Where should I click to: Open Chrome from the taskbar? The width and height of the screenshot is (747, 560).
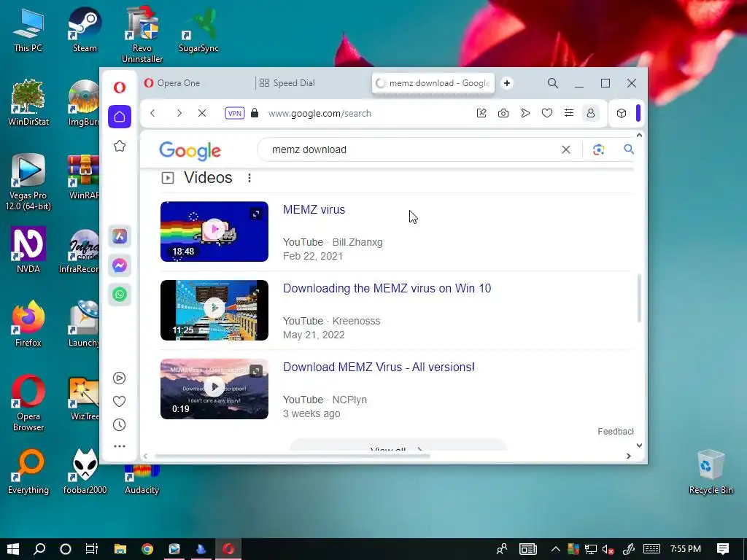[x=147, y=549]
